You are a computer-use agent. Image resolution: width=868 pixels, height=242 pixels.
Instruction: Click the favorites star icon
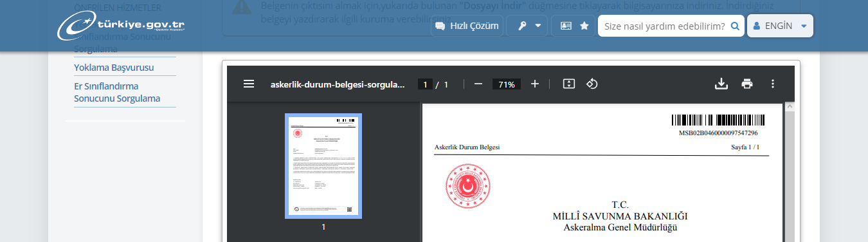point(584,26)
